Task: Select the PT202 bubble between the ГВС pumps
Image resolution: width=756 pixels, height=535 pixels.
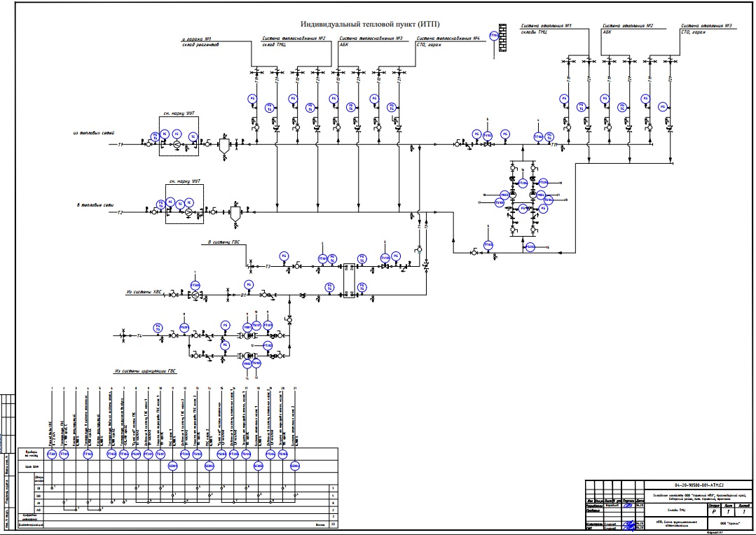Action: coord(268,346)
